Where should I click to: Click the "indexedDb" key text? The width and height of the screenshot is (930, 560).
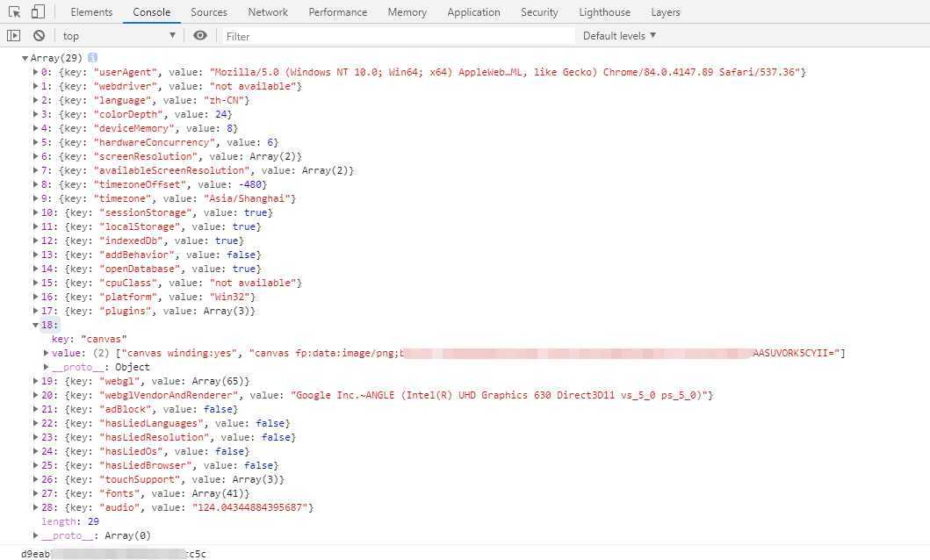click(x=131, y=241)
